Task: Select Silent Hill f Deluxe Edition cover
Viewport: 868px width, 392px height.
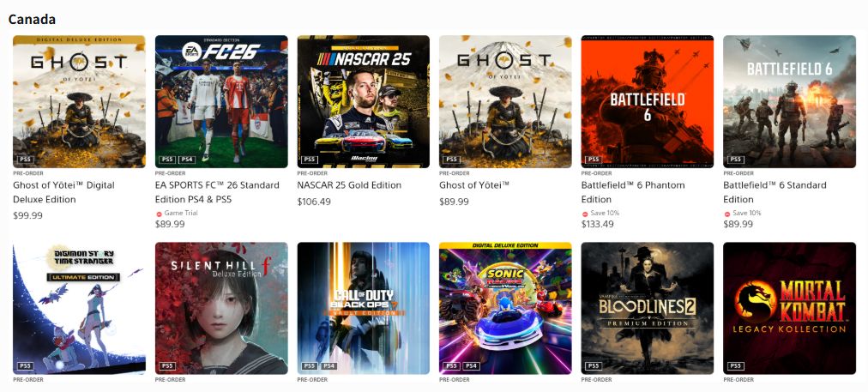Action: 221,308
